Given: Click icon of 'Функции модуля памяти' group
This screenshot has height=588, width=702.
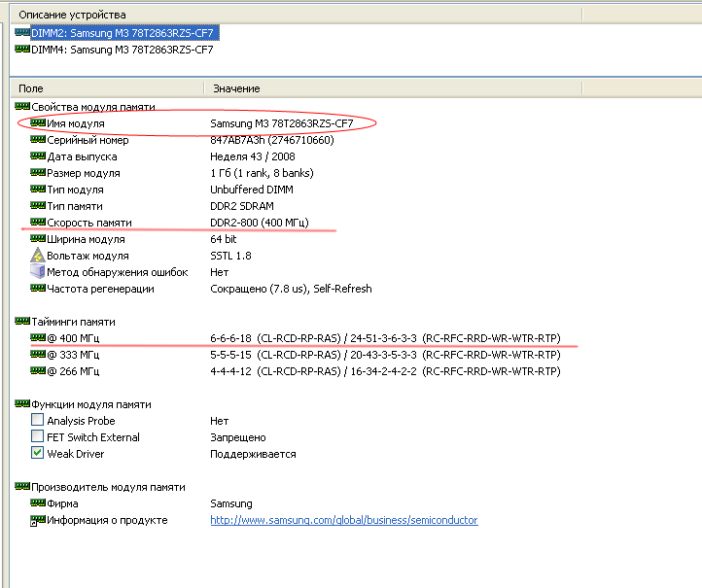Looking at the screenshot, I should (x=22, y=403).
